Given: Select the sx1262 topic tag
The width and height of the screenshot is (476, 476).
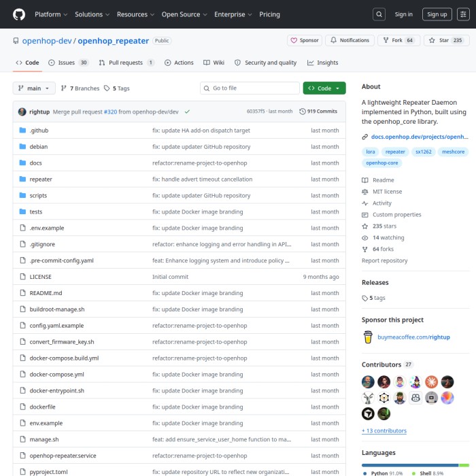Looking at the screenshot, I should click(x=423, y=152).
